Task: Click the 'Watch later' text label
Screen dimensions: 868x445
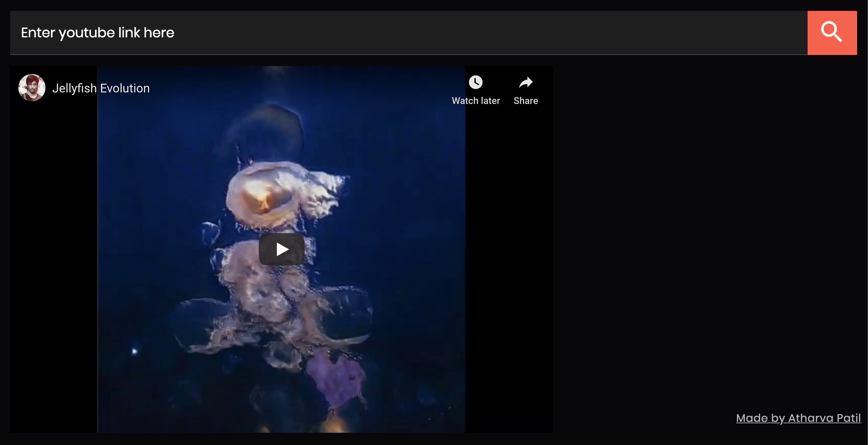Action: click(x=476, y=101)
